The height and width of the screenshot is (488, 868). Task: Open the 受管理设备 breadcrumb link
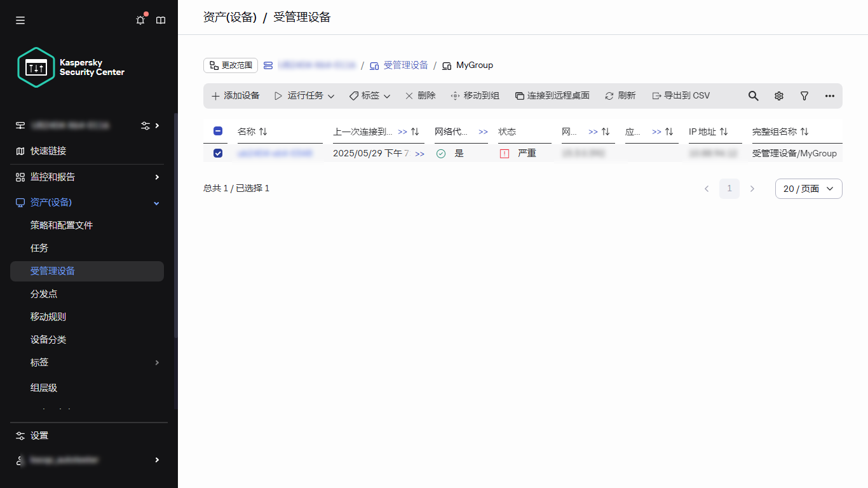405,65
